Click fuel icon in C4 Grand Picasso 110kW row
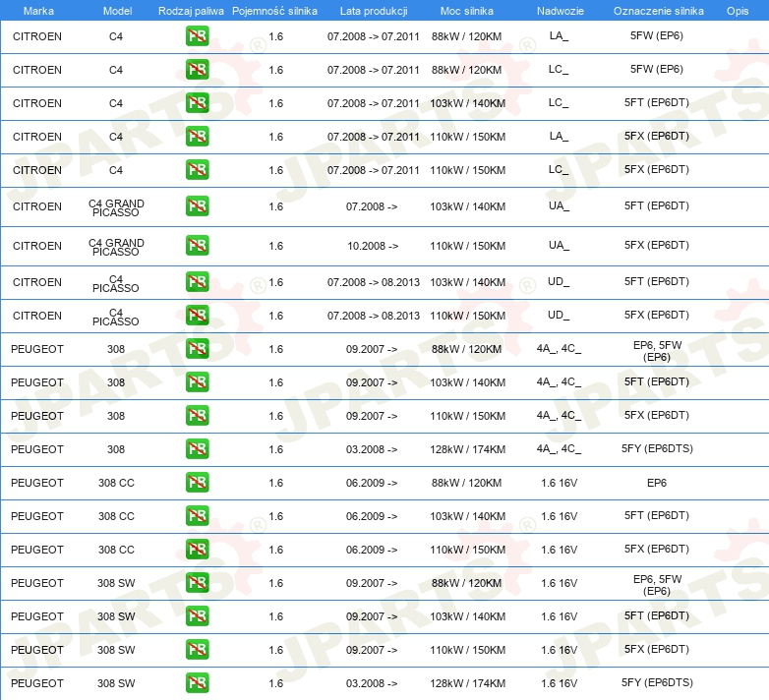The height and width of the screenshot is (700, 769). click(197, 246)
